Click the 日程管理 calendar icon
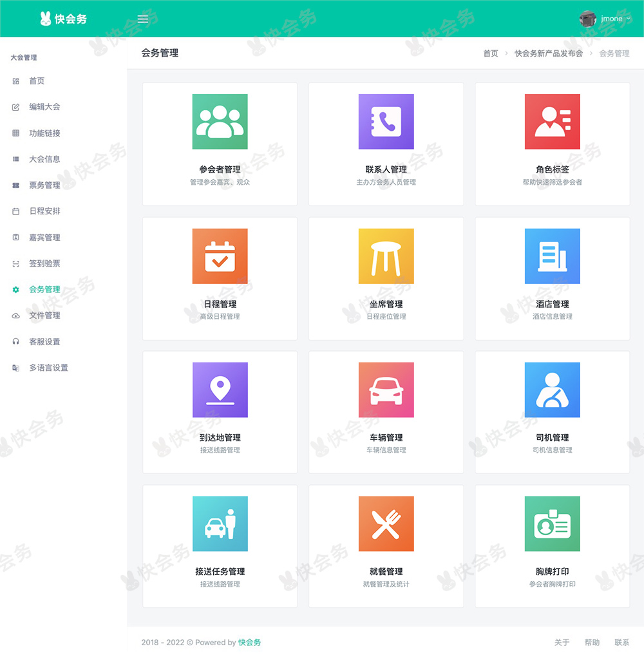 pos(220,256)
